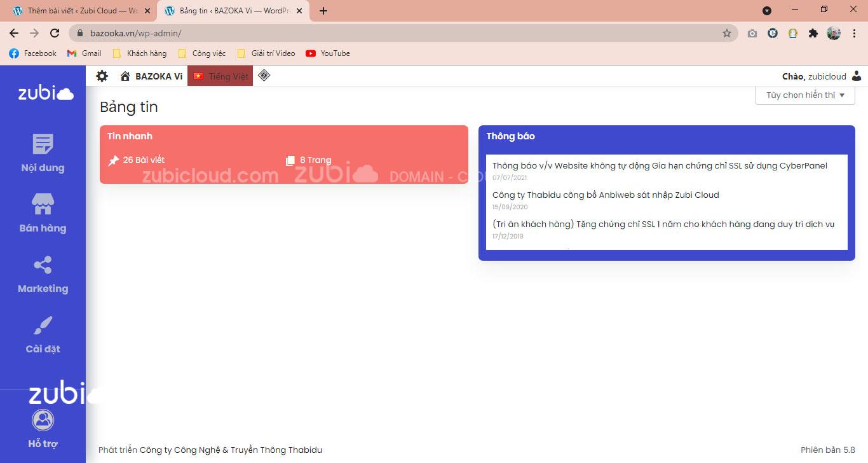
Task: Open the Marketing share icon
Action: 43,265
